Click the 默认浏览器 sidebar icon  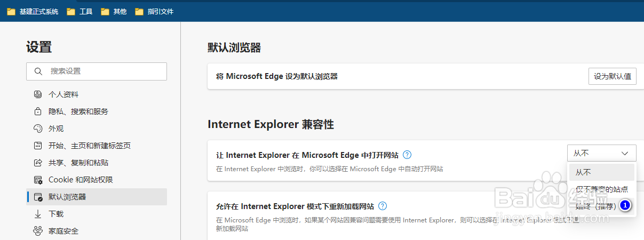[38, 197]
